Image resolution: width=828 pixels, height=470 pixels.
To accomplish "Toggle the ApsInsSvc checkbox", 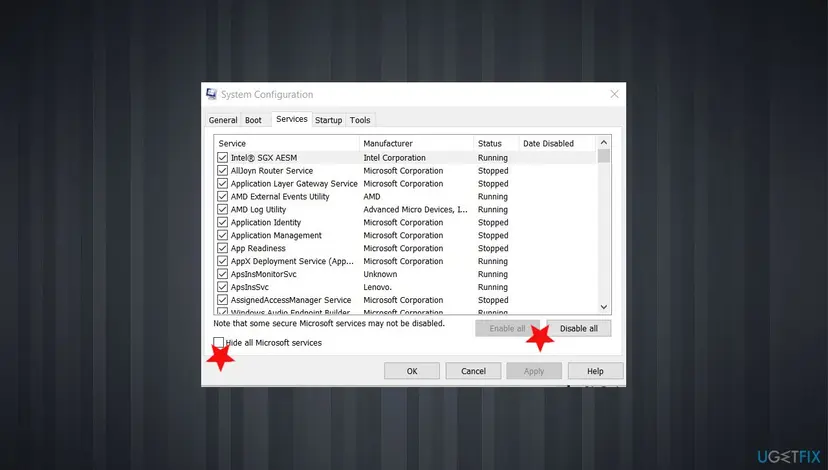I will [222, 287].
